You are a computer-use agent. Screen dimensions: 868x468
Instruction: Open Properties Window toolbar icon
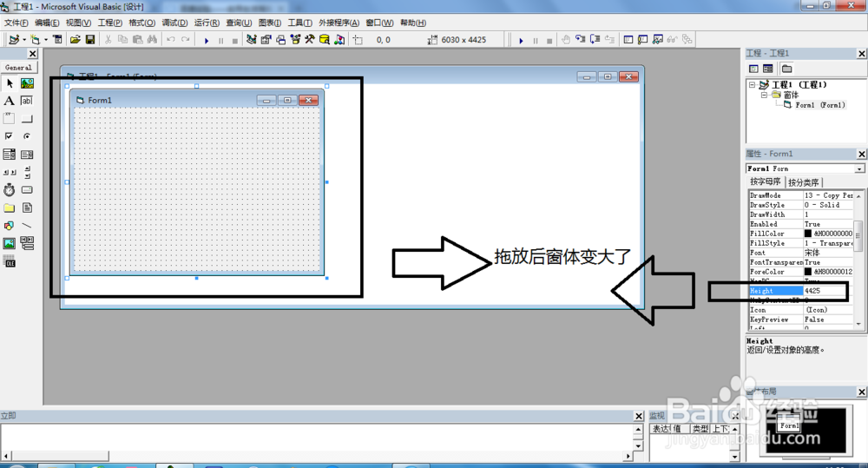[x=266, y=39]
